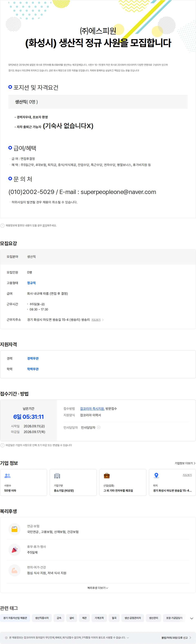Viewport: 196px width, 644px height.
Task: Click the chevron arrow after 근무지주소 지도보기
Action: click(103, 320)
